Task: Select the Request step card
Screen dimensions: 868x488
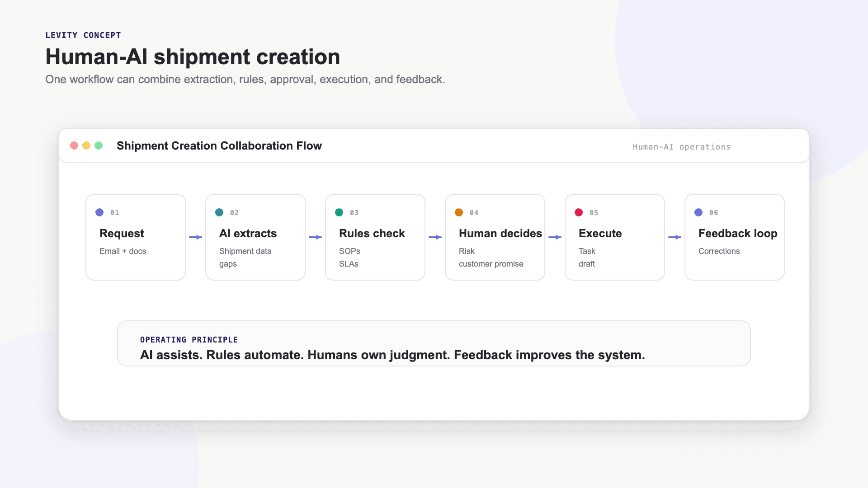Action: [x=136, y=237]
